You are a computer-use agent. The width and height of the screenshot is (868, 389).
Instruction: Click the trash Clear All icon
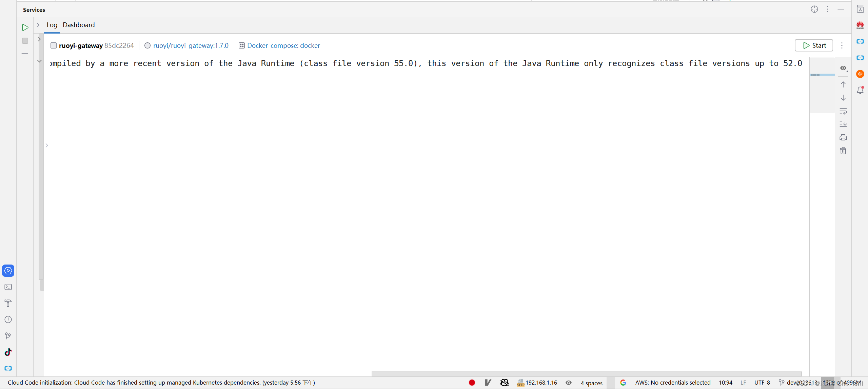(843, 151)
